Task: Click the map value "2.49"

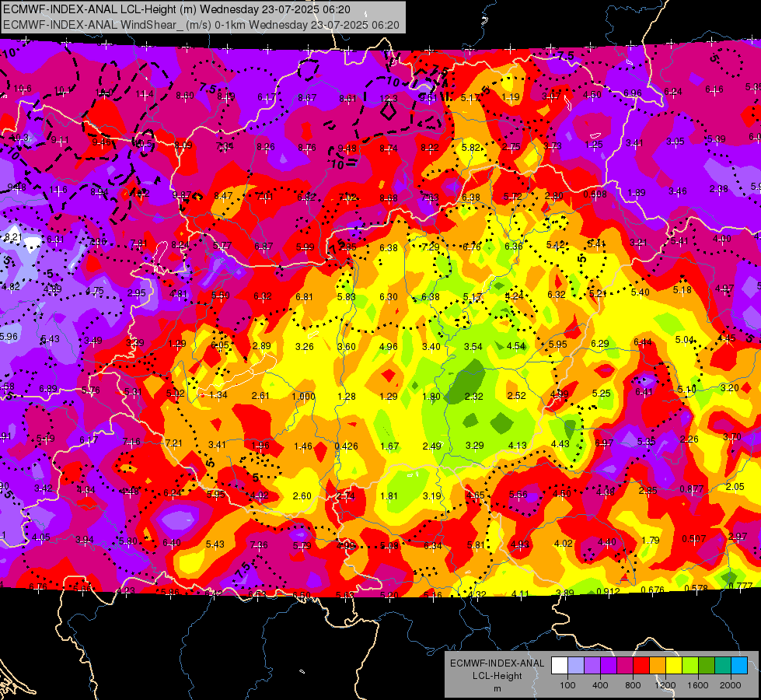Action: pos(432,446)
